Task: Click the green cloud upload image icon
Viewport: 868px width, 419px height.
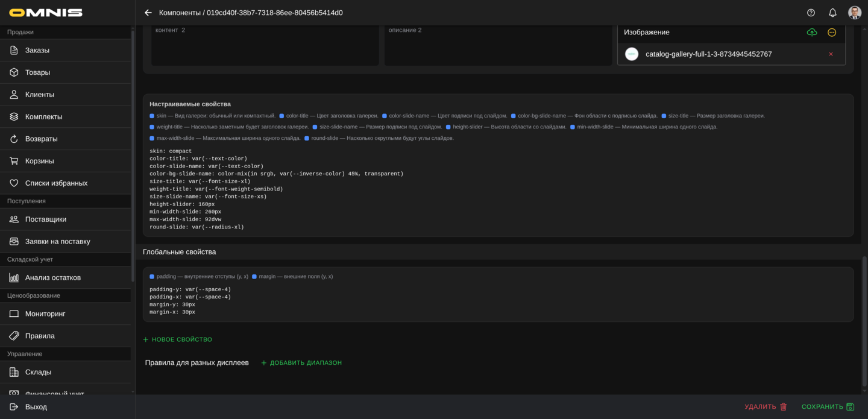Action: (x=812, y=33)
